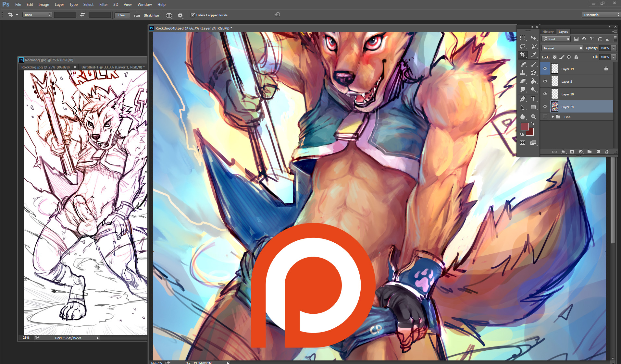Open the Opacity slider dropdown arrow

(614, 48)
